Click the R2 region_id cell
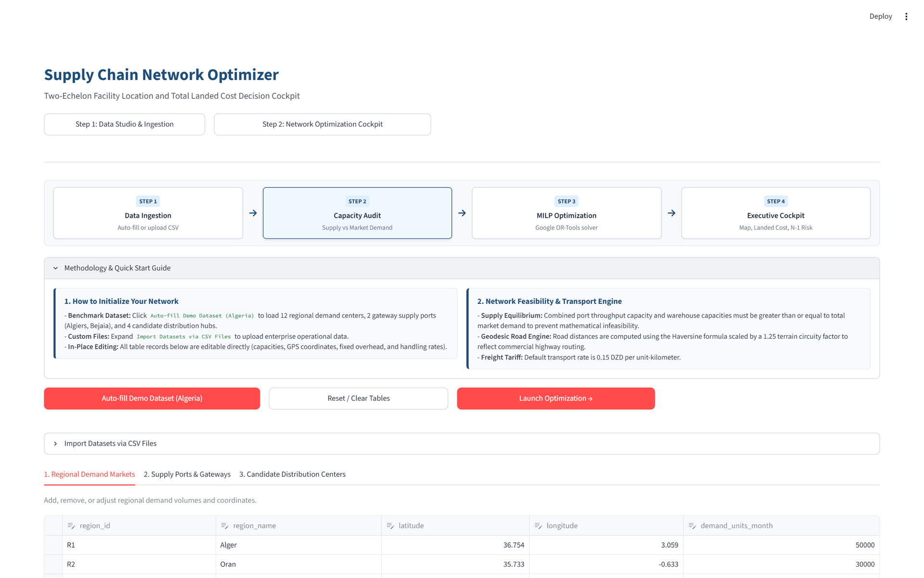924x578 pixels. [139, 565]
